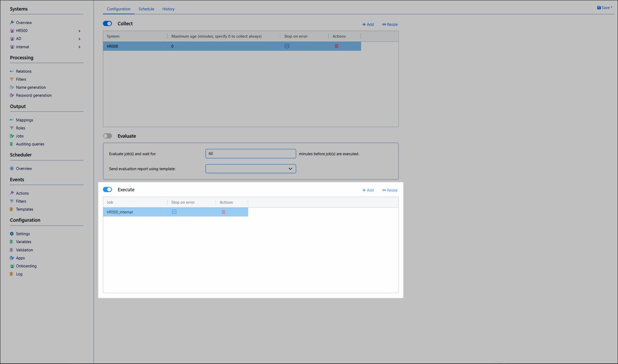The image size is (618, 364).
Task: Switch to the History tab
Action: click(168, 9)
